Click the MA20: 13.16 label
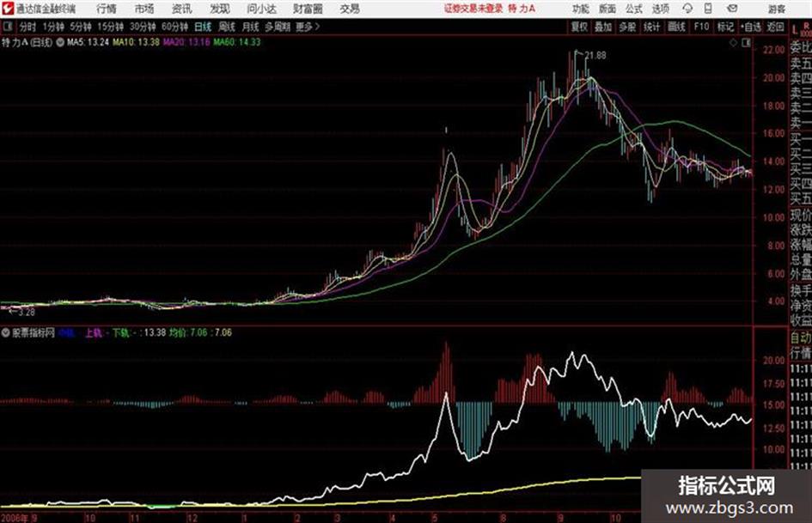 point(186,42)
